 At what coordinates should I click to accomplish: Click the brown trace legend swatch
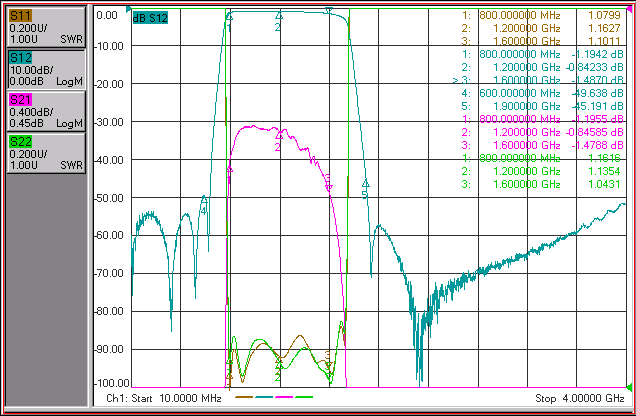pos(244,397)
